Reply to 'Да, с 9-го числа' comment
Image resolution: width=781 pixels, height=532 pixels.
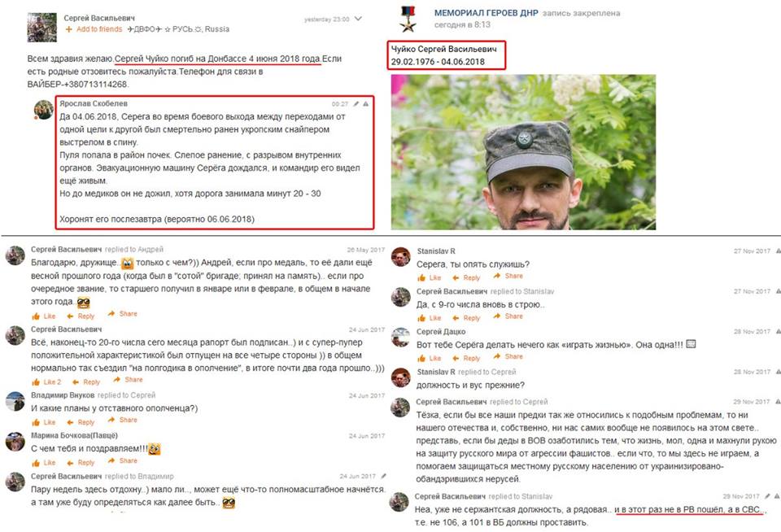tap(466, 318)
